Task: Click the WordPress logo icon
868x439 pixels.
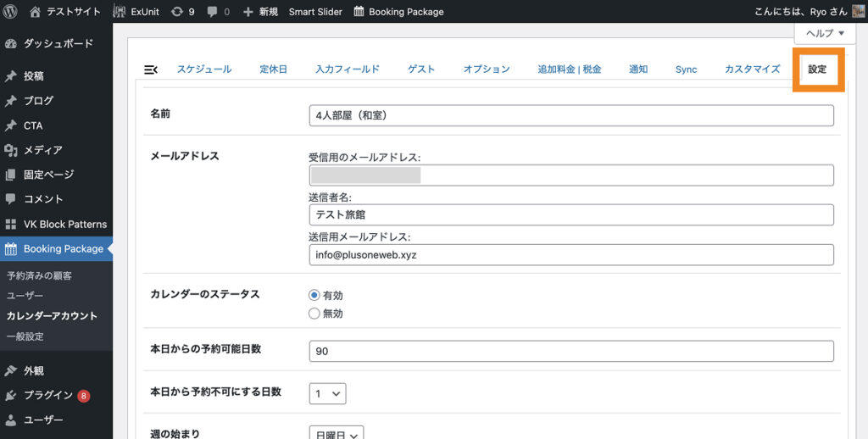Action: tap(11, 12)
